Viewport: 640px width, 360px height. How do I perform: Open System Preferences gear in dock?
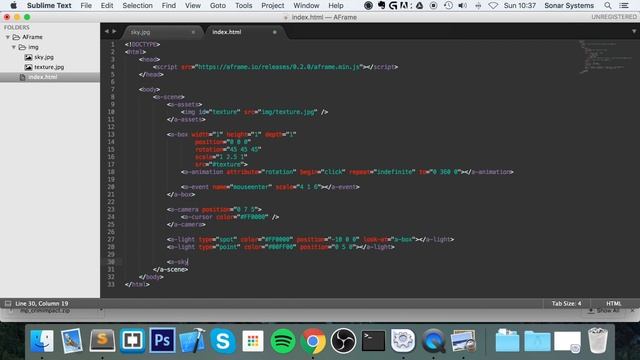pyautogui.click(x=403, y=340)
